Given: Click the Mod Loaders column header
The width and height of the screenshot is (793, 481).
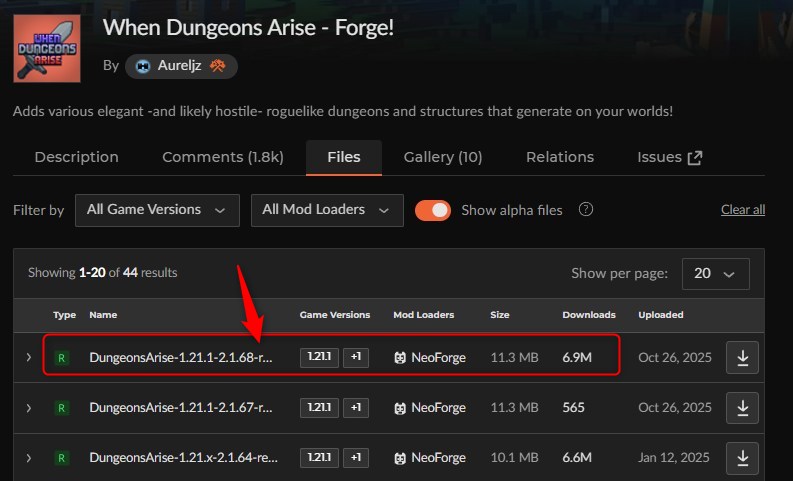Looking at the screenshot, I should click(424, 315).
